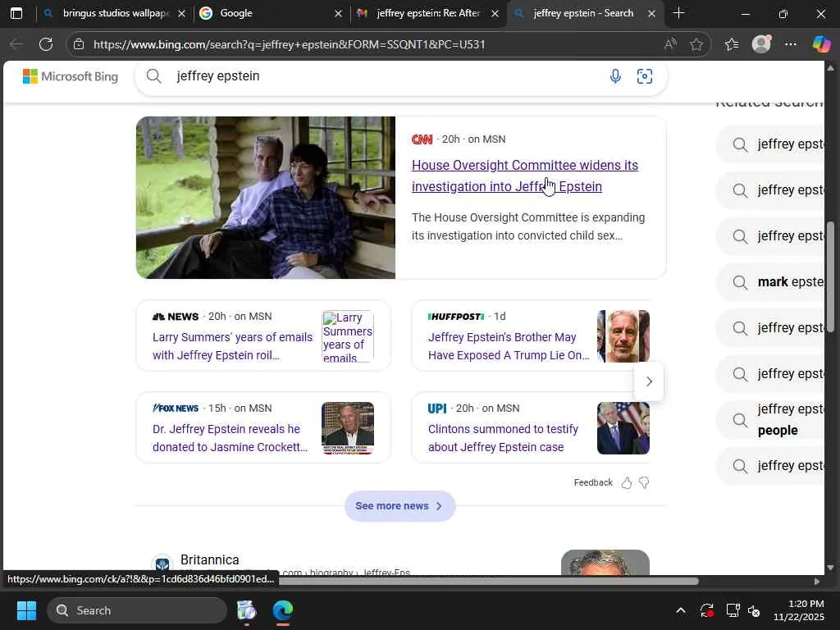Click the search magnifier in Bing box

(153, 76)
